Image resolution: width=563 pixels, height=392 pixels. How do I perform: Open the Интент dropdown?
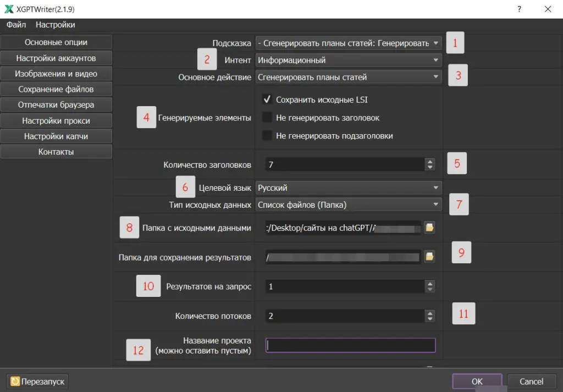pos(349,60)
